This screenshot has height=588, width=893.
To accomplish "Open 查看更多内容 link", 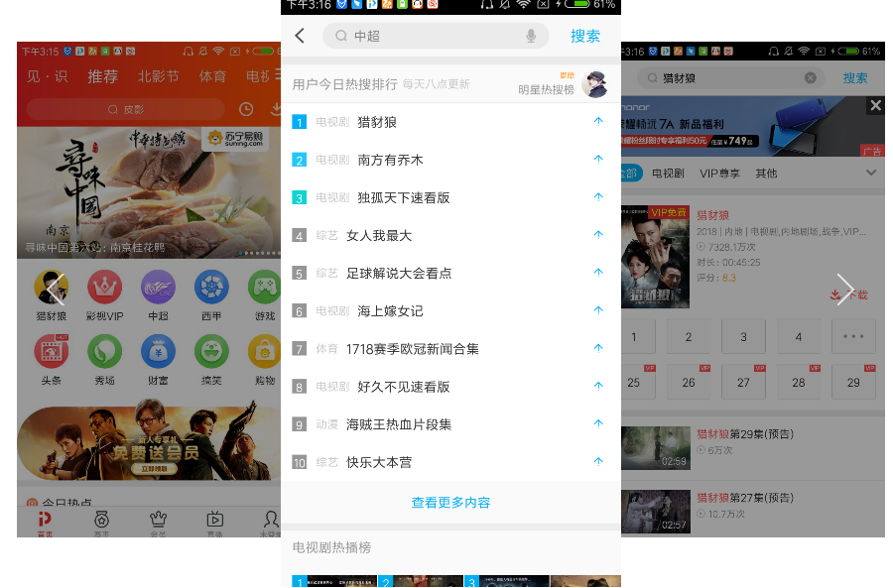I will click(450, 503).
